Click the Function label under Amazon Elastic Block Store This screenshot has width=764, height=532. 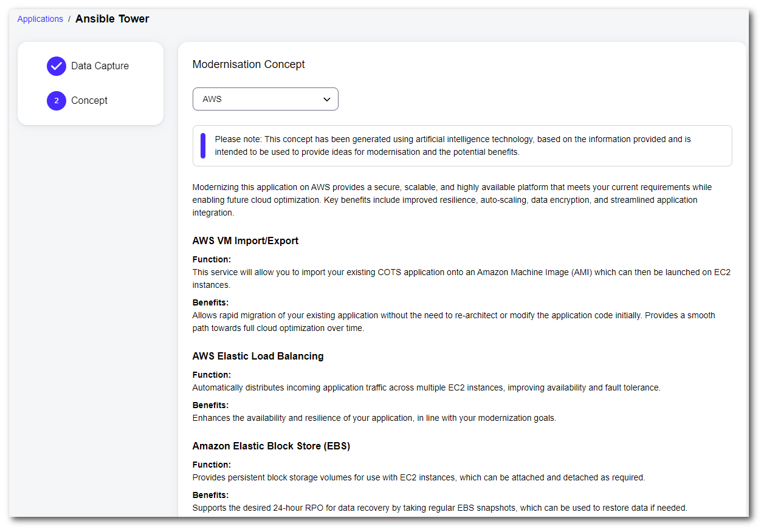click(212, 465)
